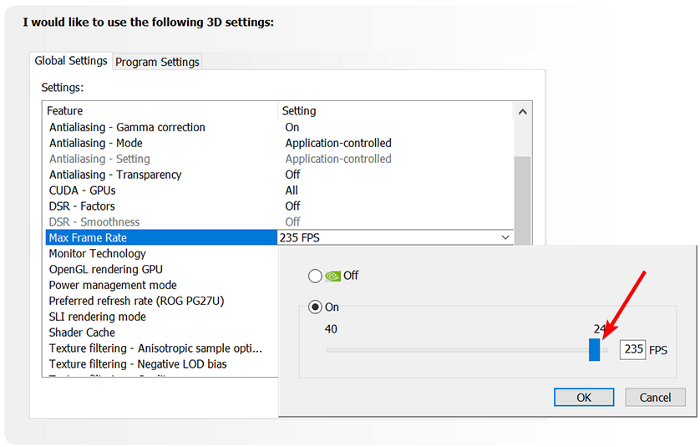Screen dimensions: 700x447
Task: Select the Monitor Technology feature row
Action: 95,254
